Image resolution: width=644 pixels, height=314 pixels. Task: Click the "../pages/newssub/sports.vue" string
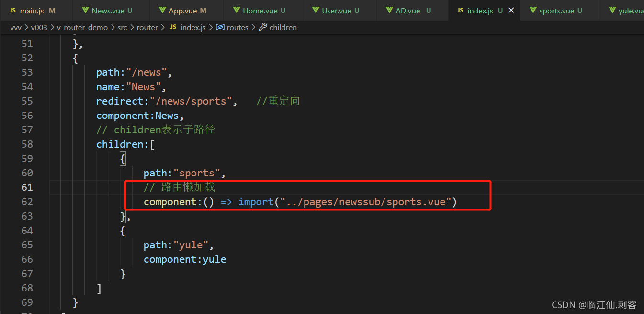point(366,202)
